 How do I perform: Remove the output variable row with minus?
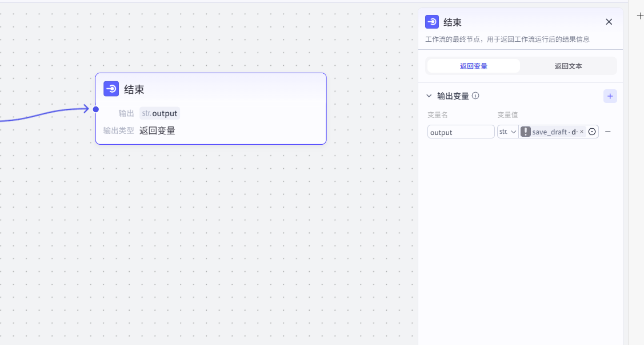click(608, 132)
